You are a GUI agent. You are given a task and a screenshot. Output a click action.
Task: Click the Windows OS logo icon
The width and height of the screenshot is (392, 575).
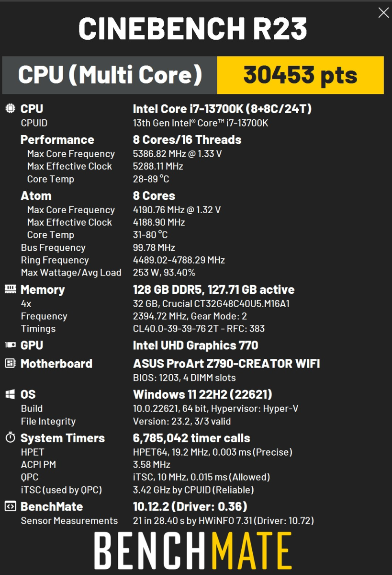click(x=10, y=394)
